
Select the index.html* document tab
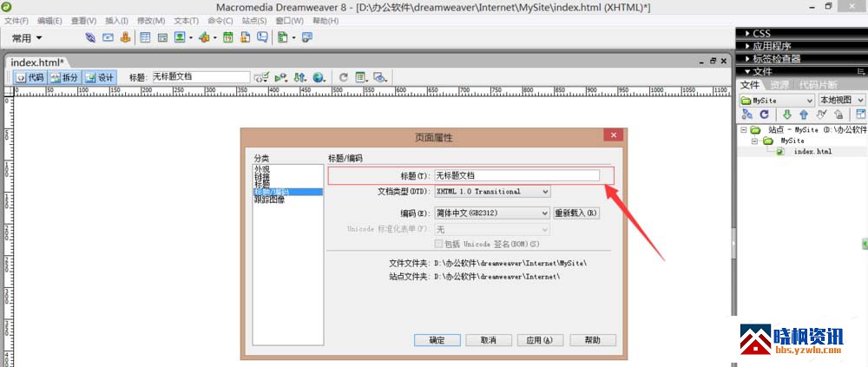pyautogui.click(x=37, y=62)
